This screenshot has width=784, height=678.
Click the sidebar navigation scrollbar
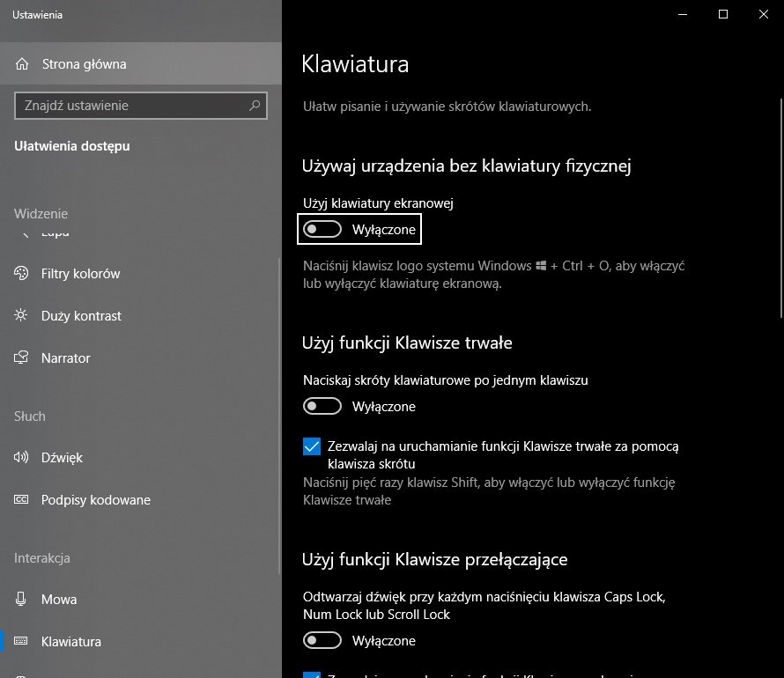[279, 416]
